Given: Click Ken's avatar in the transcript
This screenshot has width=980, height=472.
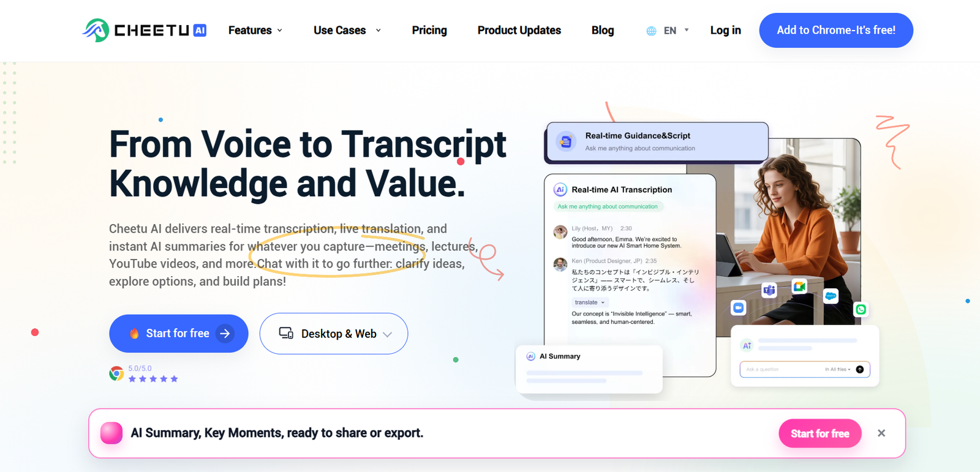Looking at the screenshot, I should coord(560,264).
